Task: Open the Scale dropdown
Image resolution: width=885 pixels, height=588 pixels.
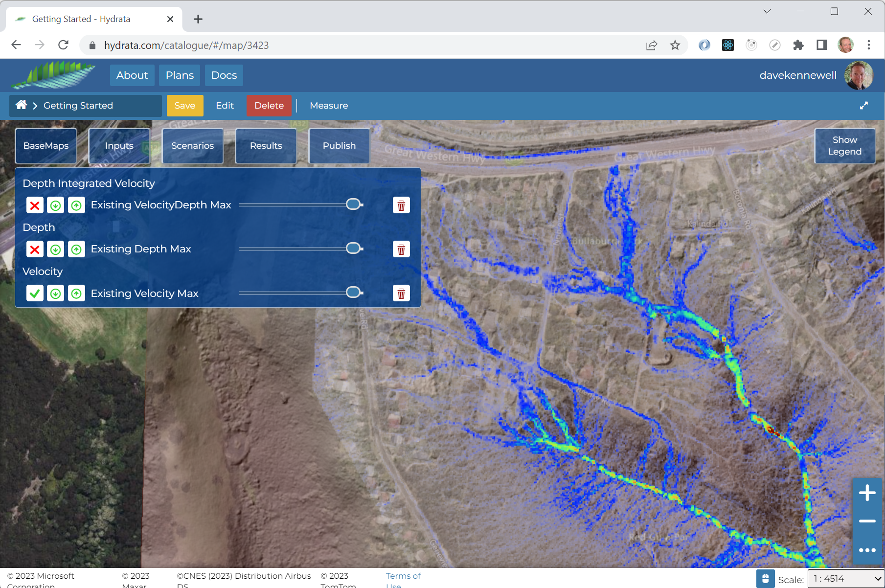Action: tap(846, 579)
